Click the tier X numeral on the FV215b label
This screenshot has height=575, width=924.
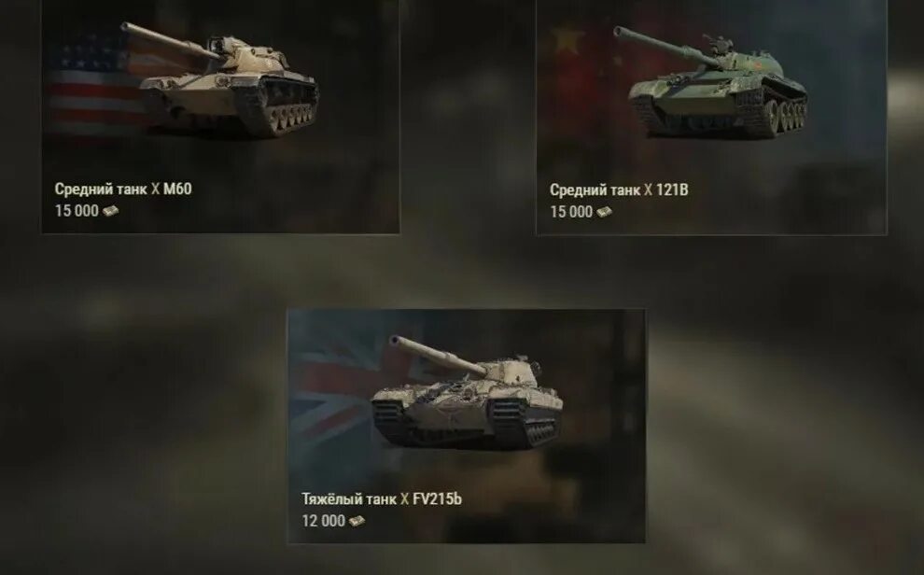point(405,499)
